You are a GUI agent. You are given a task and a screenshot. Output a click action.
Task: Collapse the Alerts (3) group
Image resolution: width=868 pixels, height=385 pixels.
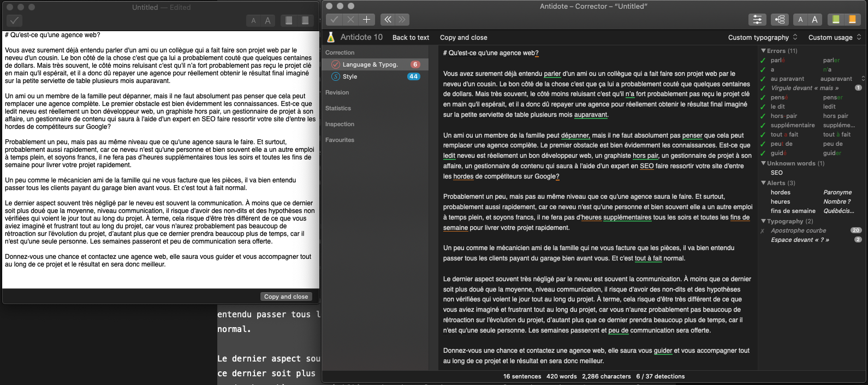point(763,183)
